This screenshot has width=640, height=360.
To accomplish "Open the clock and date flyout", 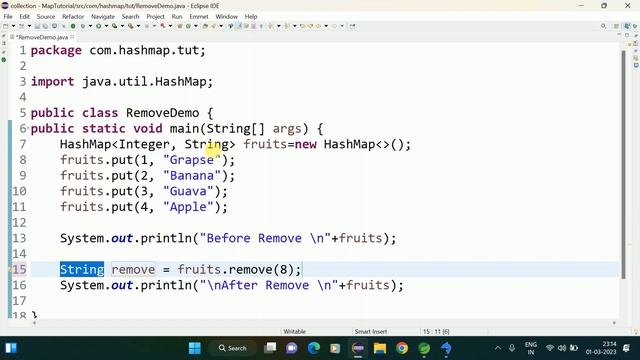I will [x=601, y=348].
